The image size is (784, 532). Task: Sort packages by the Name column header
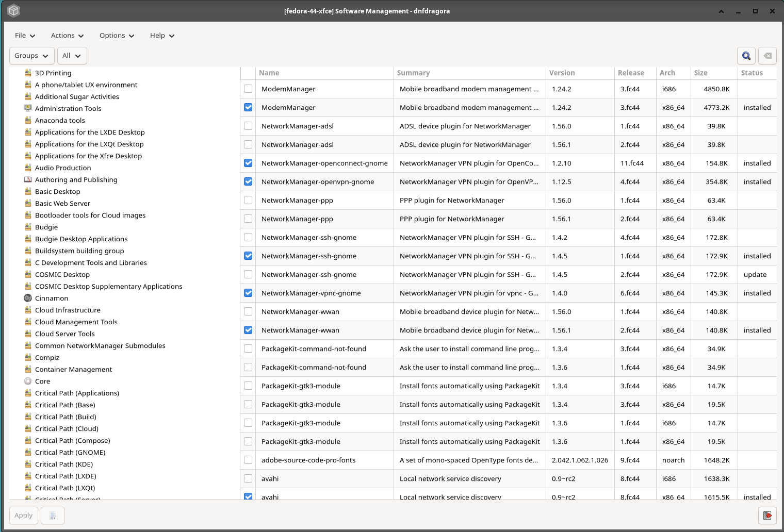point(325,73)
